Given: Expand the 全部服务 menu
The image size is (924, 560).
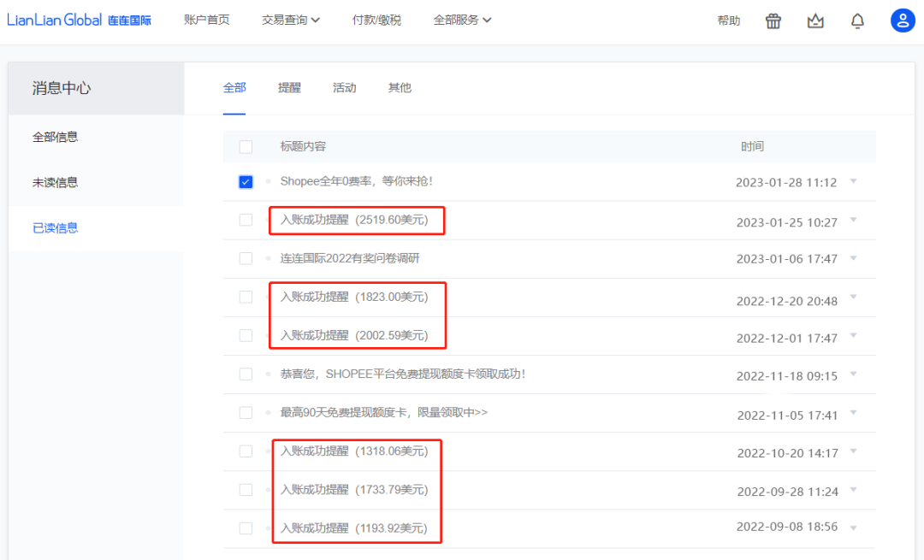Looking at the screenshot, I should coord(462,20).
